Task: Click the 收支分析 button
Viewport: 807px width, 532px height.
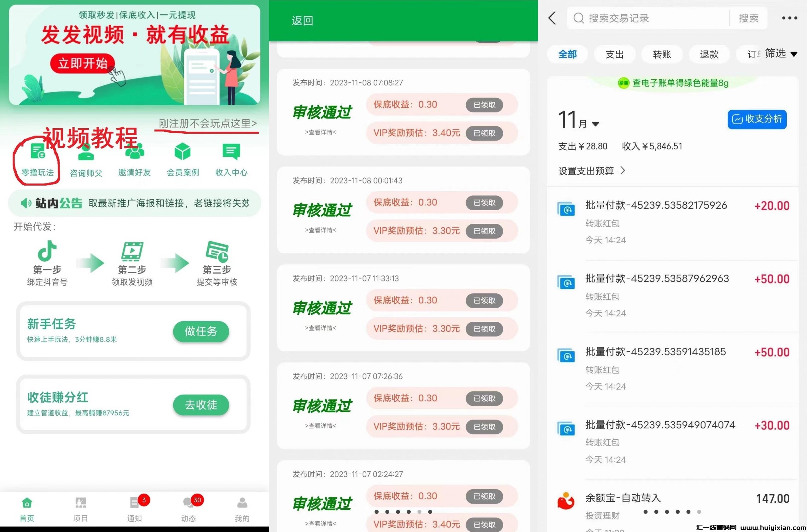Action: pyautogui.click(x=757, y=119)
